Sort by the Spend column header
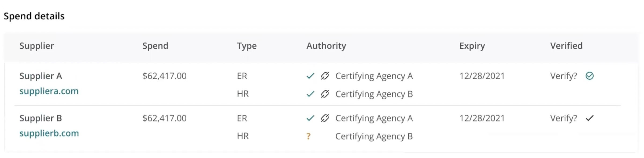644x158 pixels. click(155, 46)
